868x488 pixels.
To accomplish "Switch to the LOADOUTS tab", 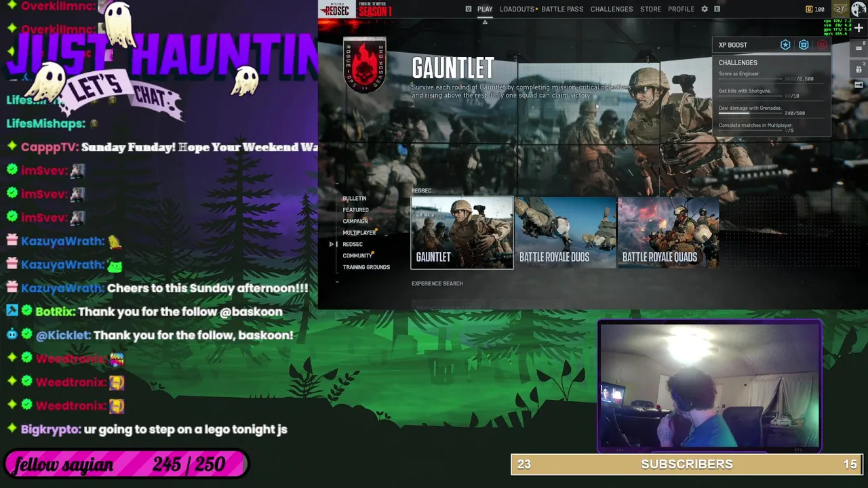I will [517, 9].
